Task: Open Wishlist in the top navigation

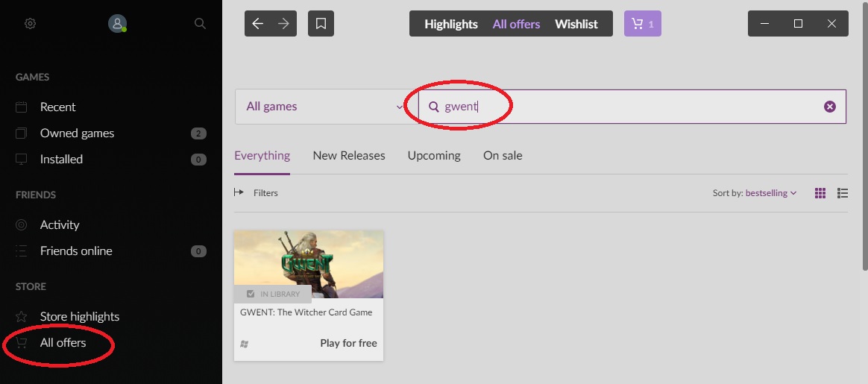Action: point(576,25)
